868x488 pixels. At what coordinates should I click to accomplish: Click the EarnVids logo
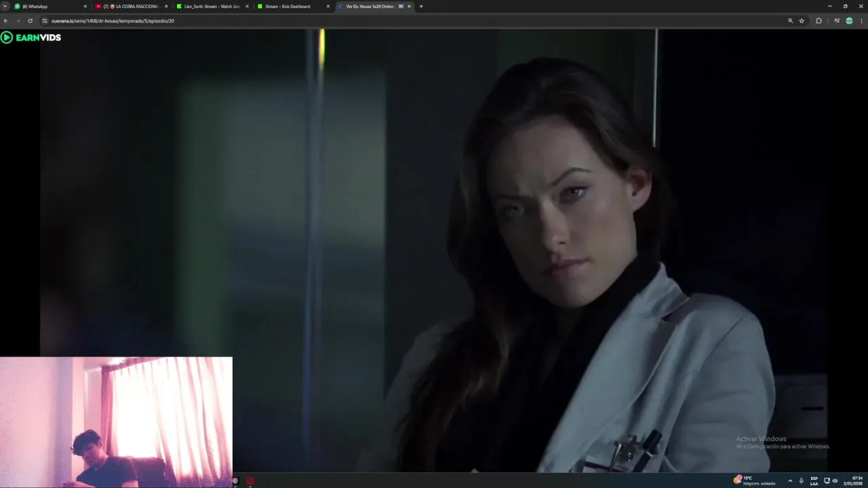[x=31, y=37]
